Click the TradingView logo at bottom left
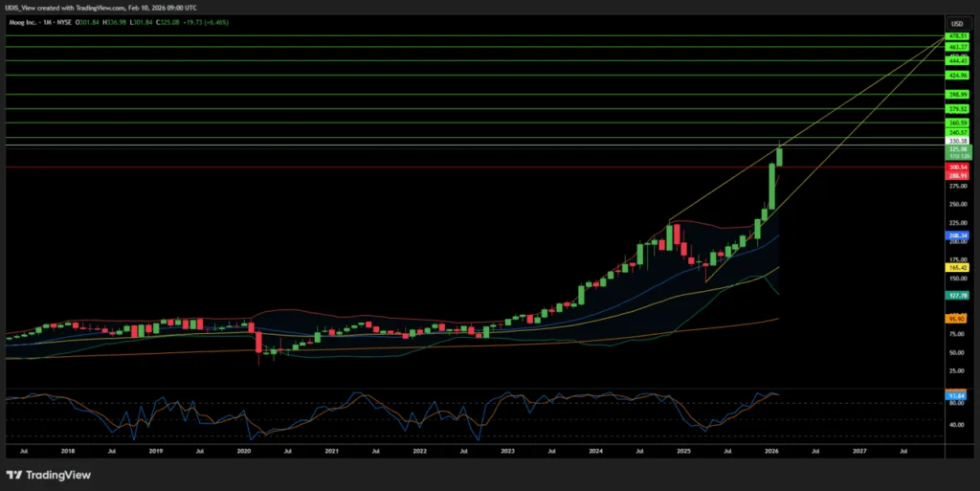The height and width of the screenshot is (491, 980). 48,476
